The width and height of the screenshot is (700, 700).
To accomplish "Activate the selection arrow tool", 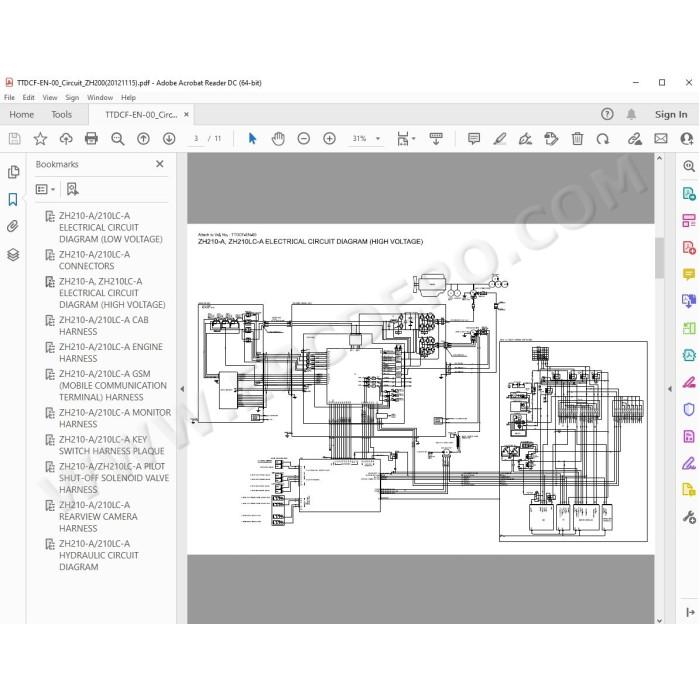I will pyautogui.click(x=252, y=139).
